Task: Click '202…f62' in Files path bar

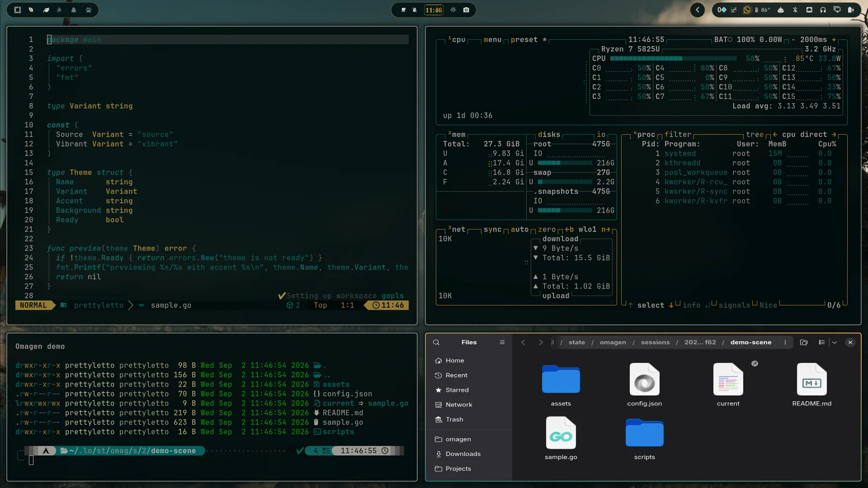Action: click(x=700, y=342)
